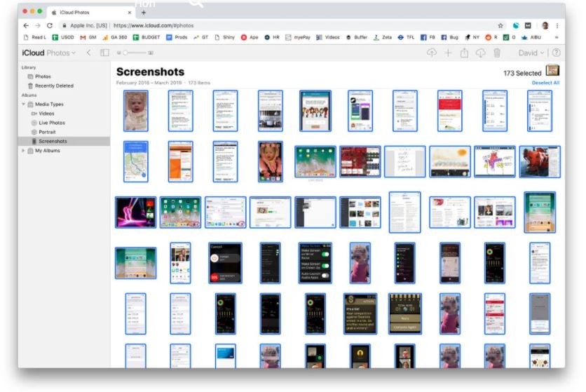This screenshot has width=586, height=392.
Task: Open the Read L bookmark
Action: (x=35, y=37)
